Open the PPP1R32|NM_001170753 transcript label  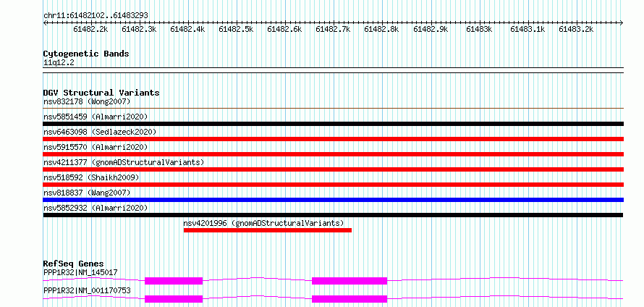tap(87, 291)
